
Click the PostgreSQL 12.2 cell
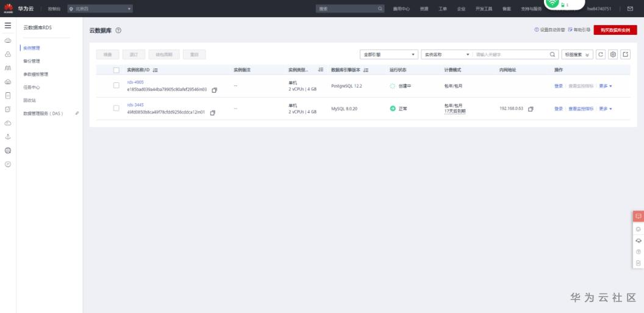click(x=346, y=86)
